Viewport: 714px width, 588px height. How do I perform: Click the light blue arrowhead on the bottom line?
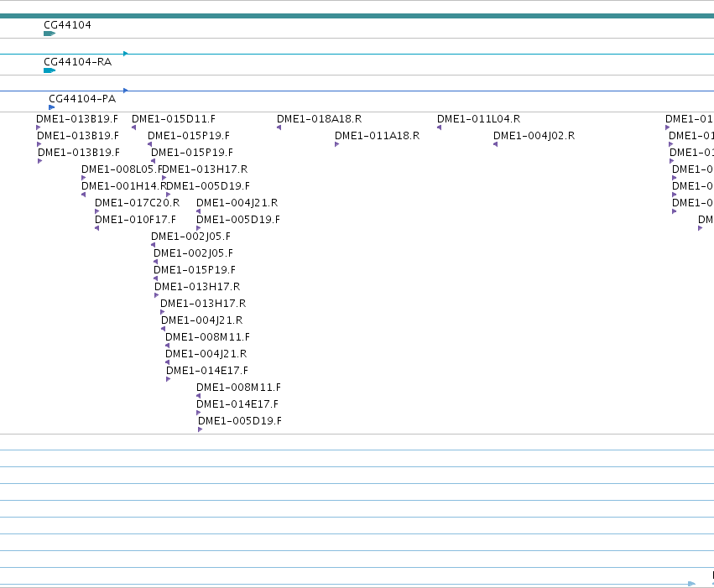[x=692, y=584]
